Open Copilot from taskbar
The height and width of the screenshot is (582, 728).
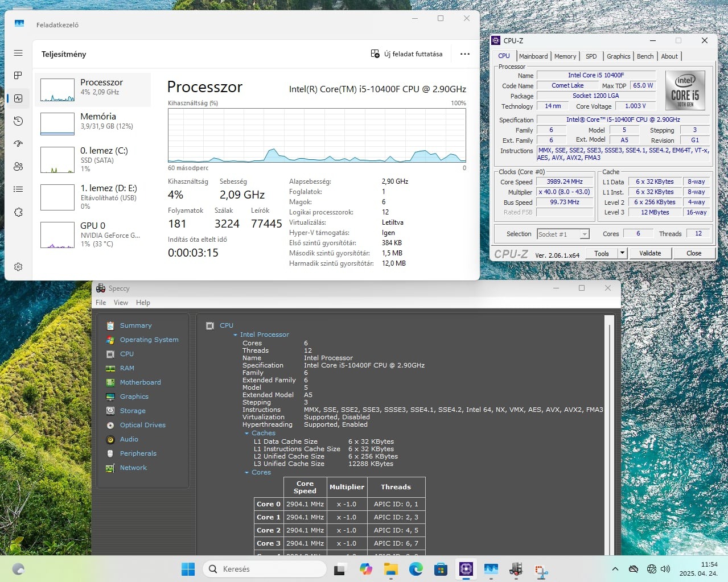[x=365, y=569]
